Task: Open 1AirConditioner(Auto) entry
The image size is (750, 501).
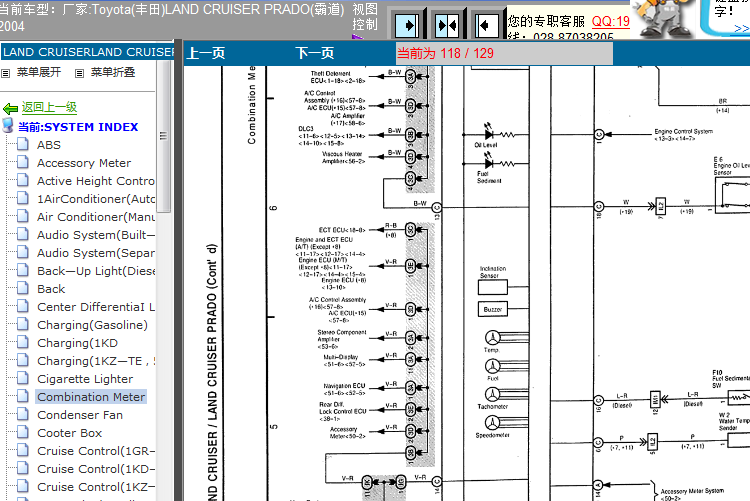Action: click(96, 199)
